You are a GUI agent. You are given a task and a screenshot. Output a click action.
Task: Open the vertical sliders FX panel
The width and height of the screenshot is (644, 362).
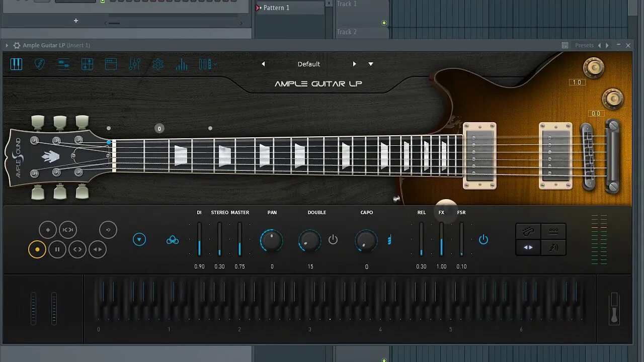134,64
